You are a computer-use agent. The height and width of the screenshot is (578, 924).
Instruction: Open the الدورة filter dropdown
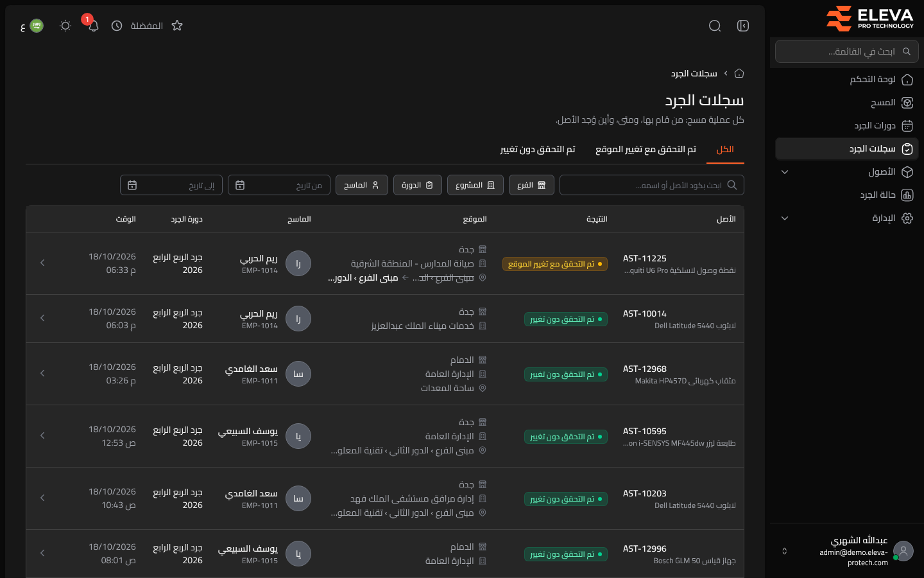(x=418, y=185)
